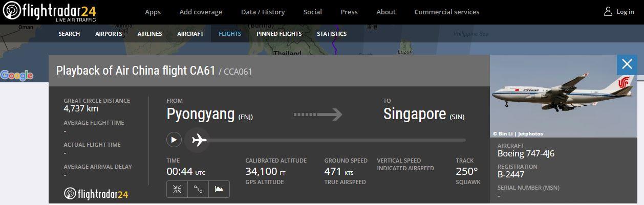Open the Data / History menu

pos(263,12)
